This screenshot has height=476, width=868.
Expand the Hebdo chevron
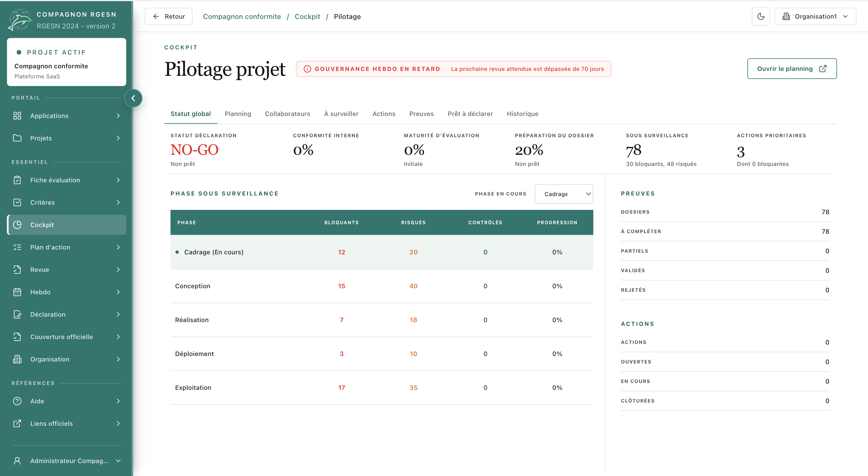118,292
